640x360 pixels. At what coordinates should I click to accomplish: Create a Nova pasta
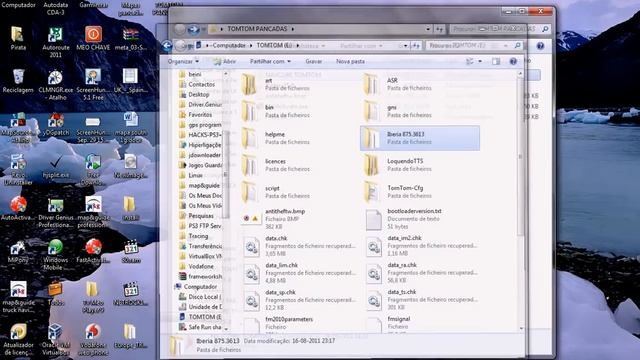pyautogui.click(x=350, y=62)
